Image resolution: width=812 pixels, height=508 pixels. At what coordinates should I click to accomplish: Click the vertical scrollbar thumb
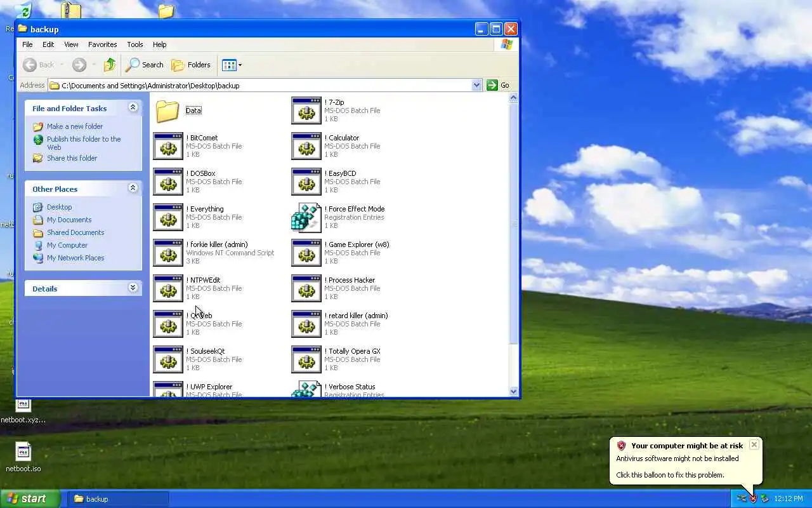point(514,224)
